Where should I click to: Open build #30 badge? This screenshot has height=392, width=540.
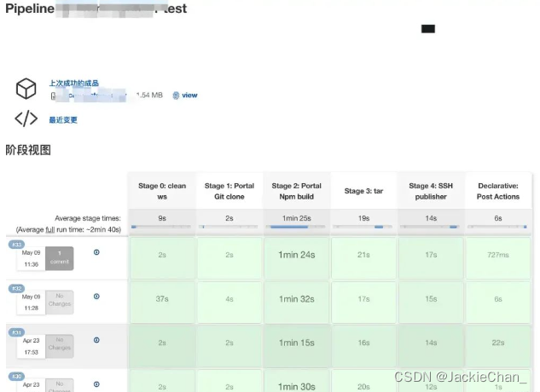click(x=16, y=376)
